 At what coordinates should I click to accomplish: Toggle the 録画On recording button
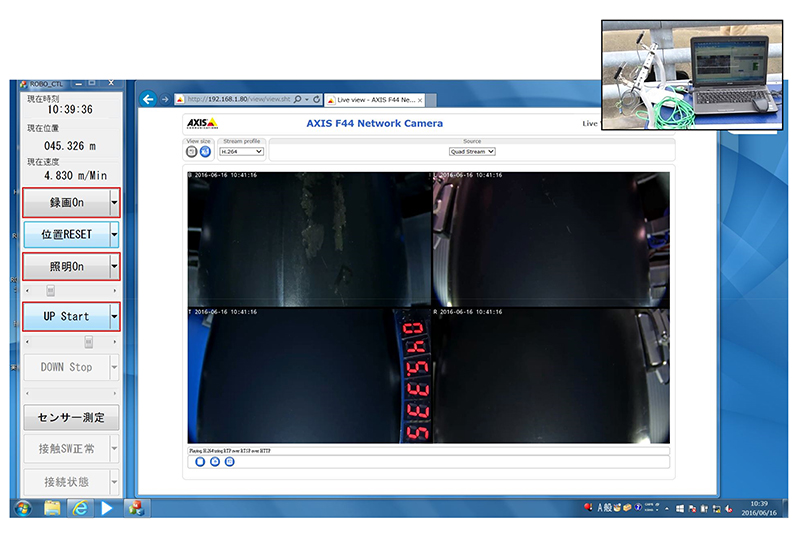pos(66,202)
